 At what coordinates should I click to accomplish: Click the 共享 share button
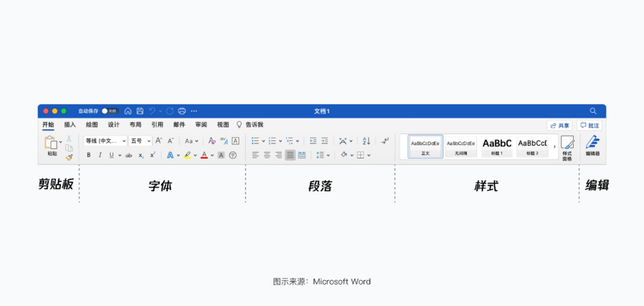(560, 125)
